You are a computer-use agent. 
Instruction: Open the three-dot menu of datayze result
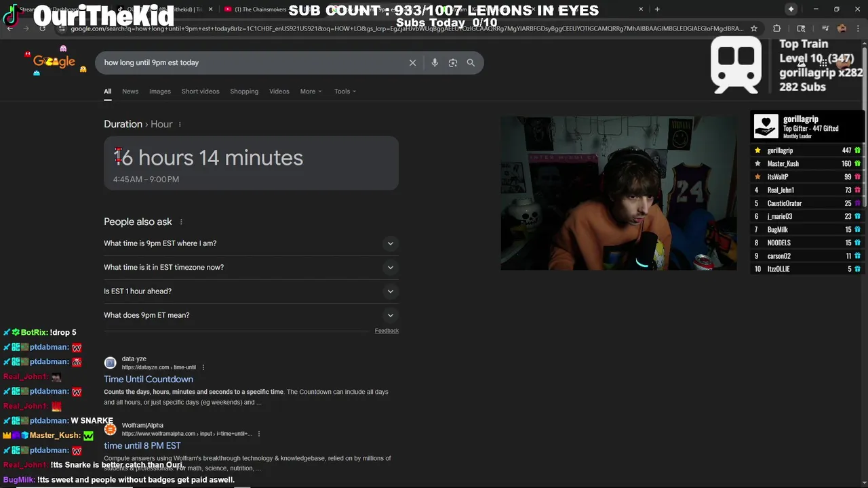[x=203, y=367]
